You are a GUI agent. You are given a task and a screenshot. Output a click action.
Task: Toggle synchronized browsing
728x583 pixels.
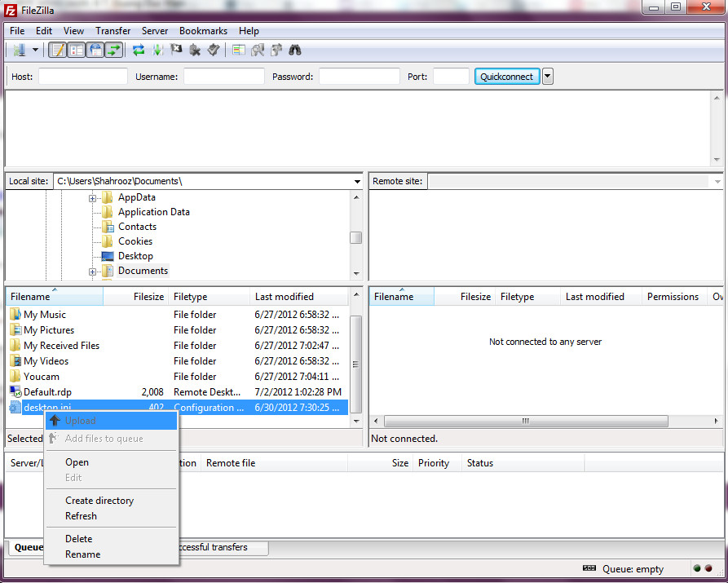(x=276, y=50)
